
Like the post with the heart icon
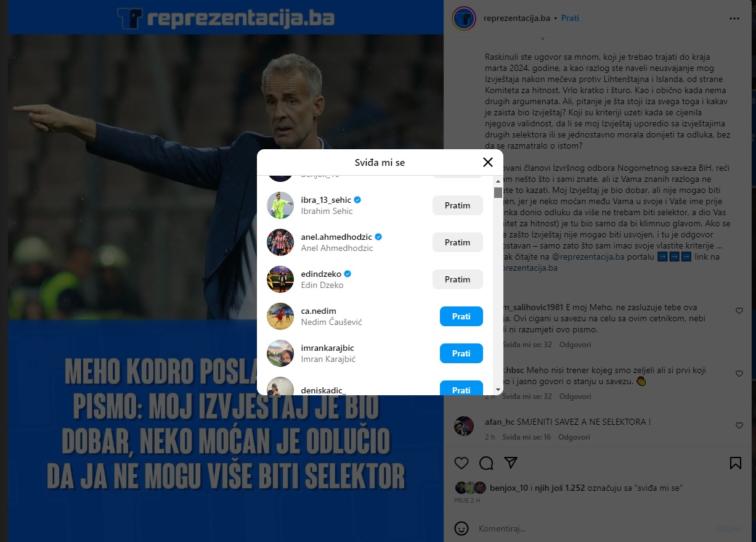tap(461, 462)
